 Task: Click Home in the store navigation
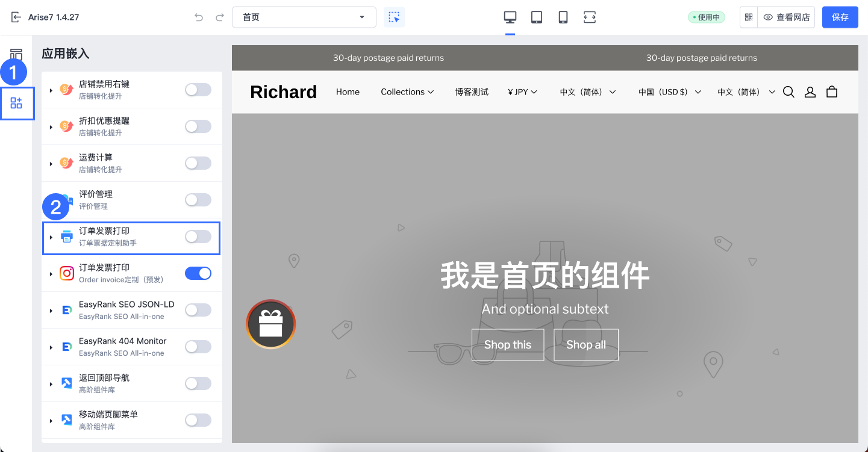(348, 92)
